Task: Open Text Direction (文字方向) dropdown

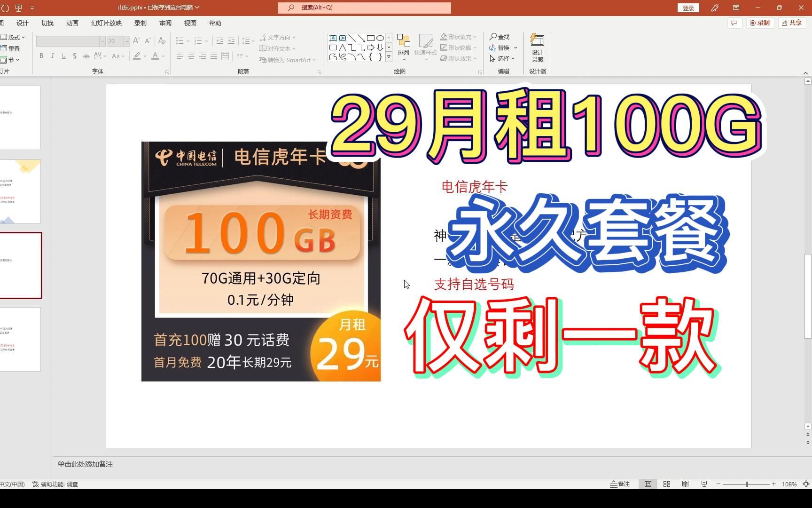Action: tap(277, 37)
